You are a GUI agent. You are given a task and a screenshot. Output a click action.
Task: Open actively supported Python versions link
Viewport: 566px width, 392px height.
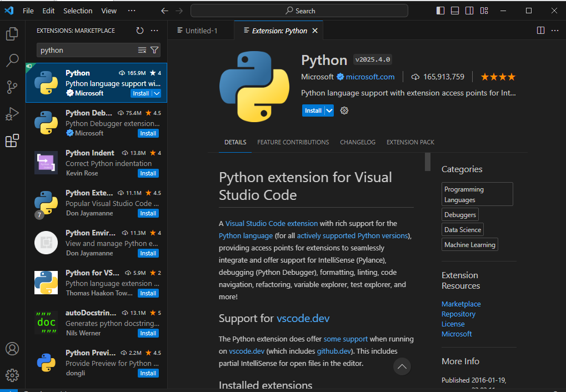coord(352,236)
